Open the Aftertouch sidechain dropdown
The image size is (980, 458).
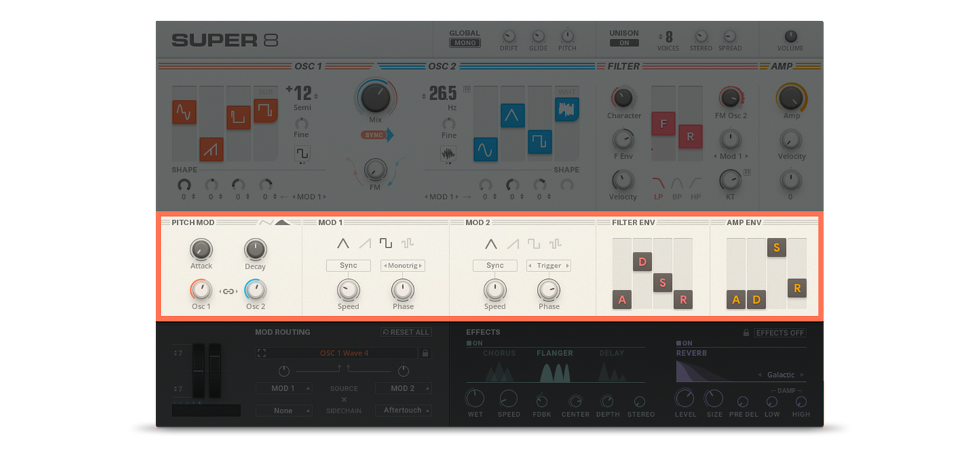[403, 410]
